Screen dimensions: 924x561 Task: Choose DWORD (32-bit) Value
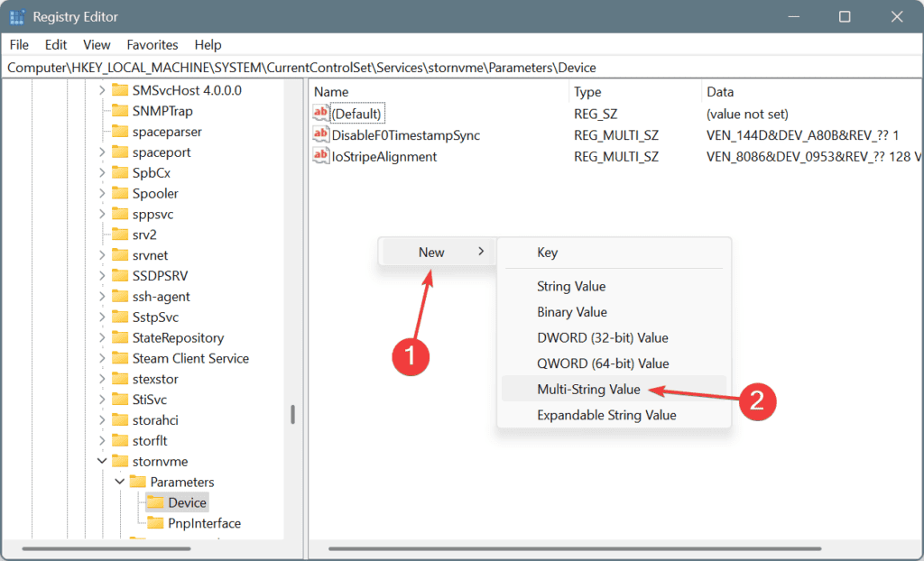[614, 337]
